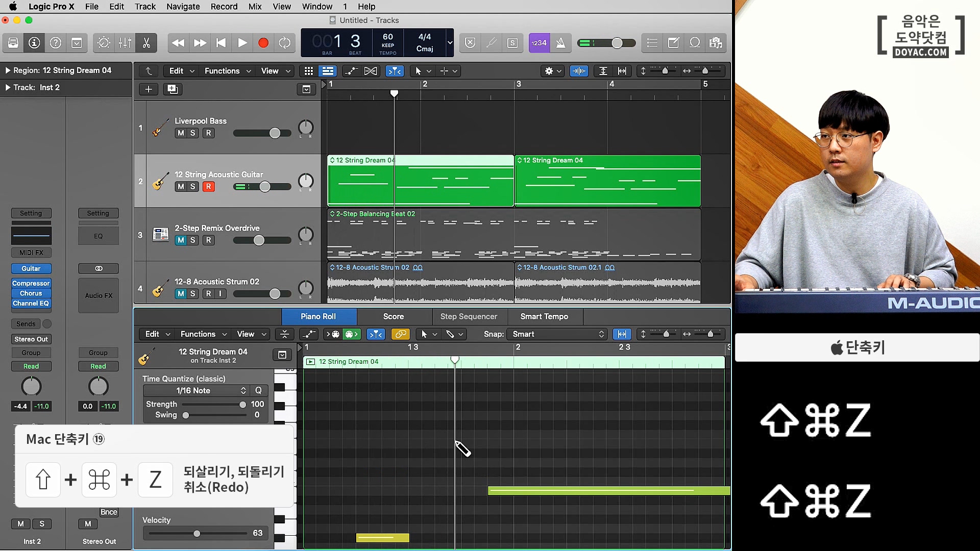
Task: Disable record on 12 String Acoustic Guitar
Action: tap(208, 187)
